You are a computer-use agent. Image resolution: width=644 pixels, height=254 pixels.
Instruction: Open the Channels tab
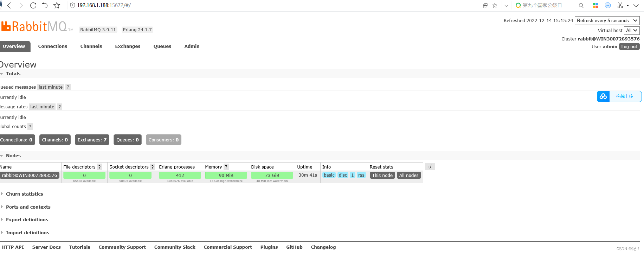pyautogui.click(x=91, y=46)
